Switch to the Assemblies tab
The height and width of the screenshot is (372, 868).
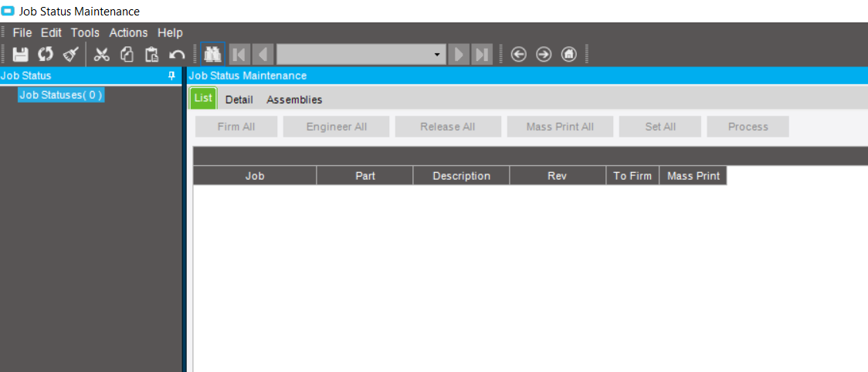[x=294, y=100]
